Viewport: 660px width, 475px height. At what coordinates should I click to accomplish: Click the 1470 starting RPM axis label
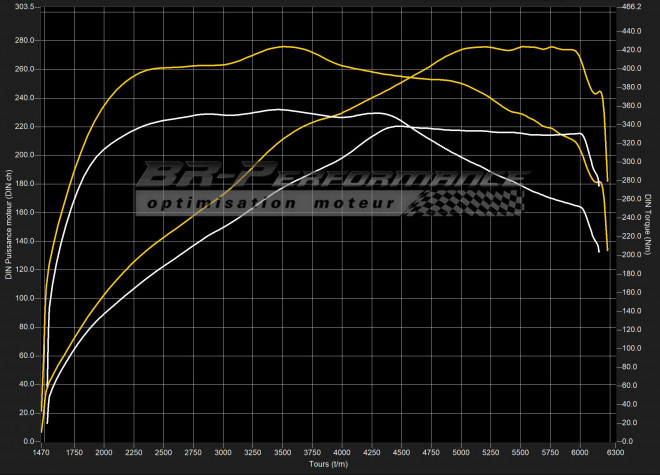click(42, 453)
